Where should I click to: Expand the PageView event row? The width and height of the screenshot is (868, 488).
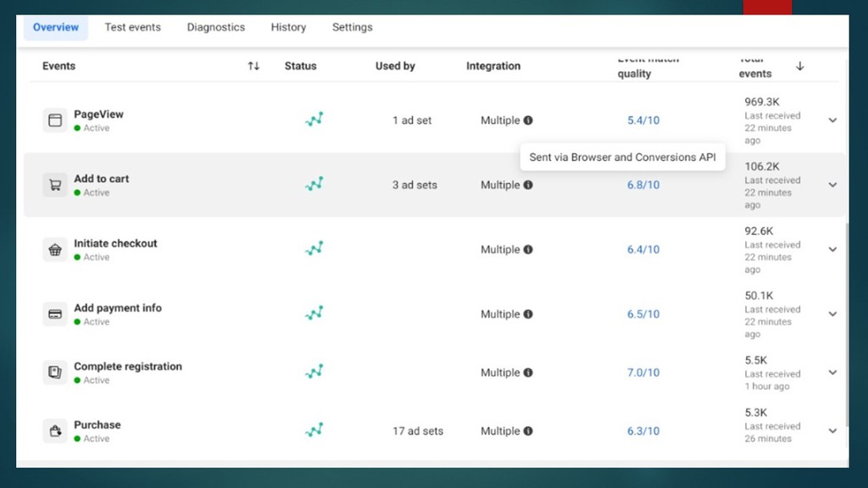click(x=832, y=120)
